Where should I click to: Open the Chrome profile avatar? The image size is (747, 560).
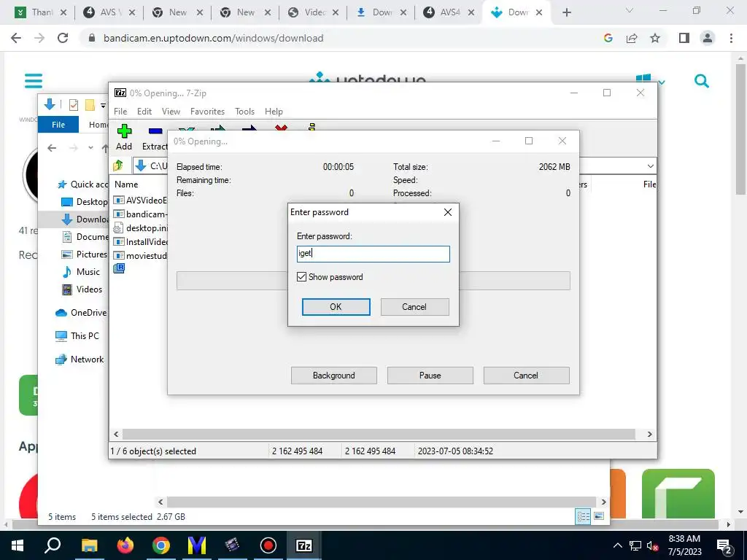708,38
